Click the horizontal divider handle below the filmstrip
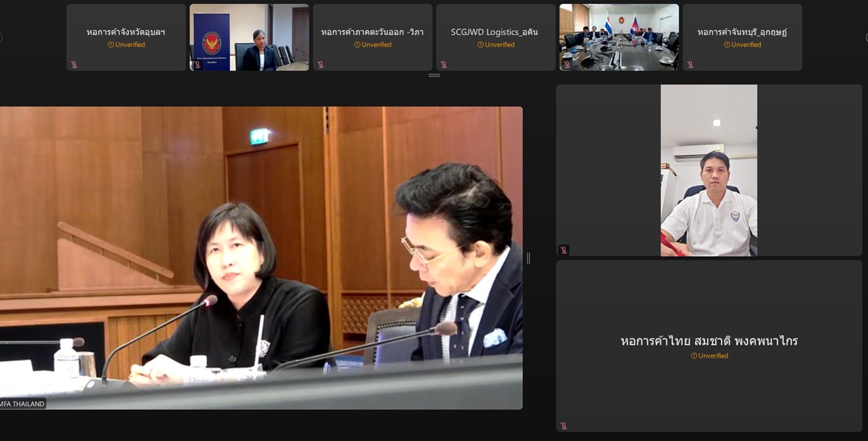Screen dimensions: 868x441 pyautogui.click(x=434, y=75)
